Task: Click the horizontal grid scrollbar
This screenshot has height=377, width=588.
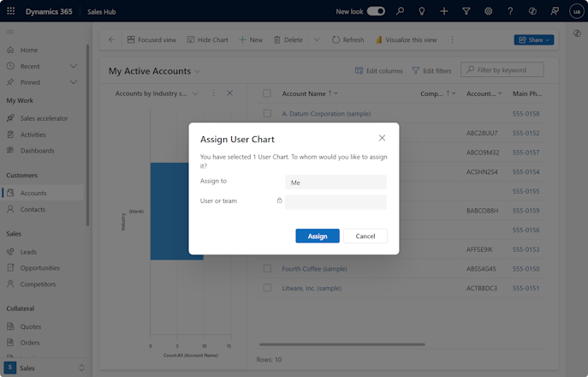Action: 342,344
